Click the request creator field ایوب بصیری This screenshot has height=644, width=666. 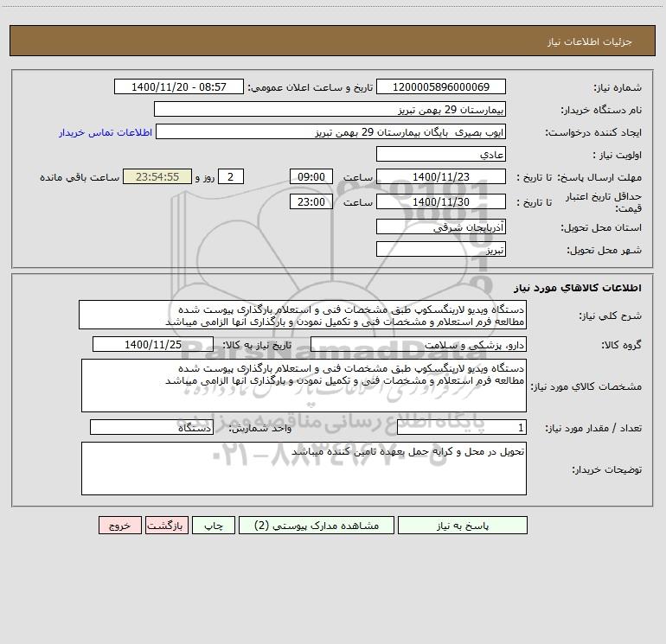point(330,132)
